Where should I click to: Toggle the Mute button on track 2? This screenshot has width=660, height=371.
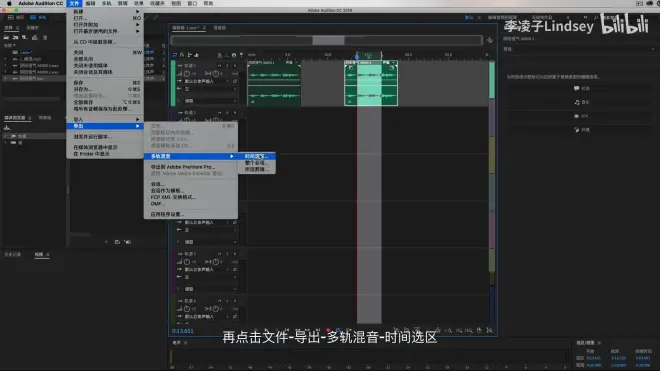(220, 113)
